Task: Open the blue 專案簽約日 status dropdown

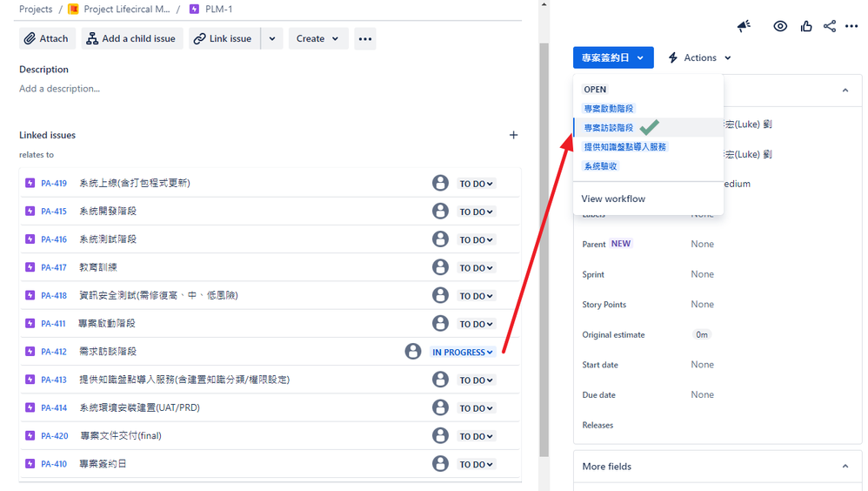Action: [613, 57]
